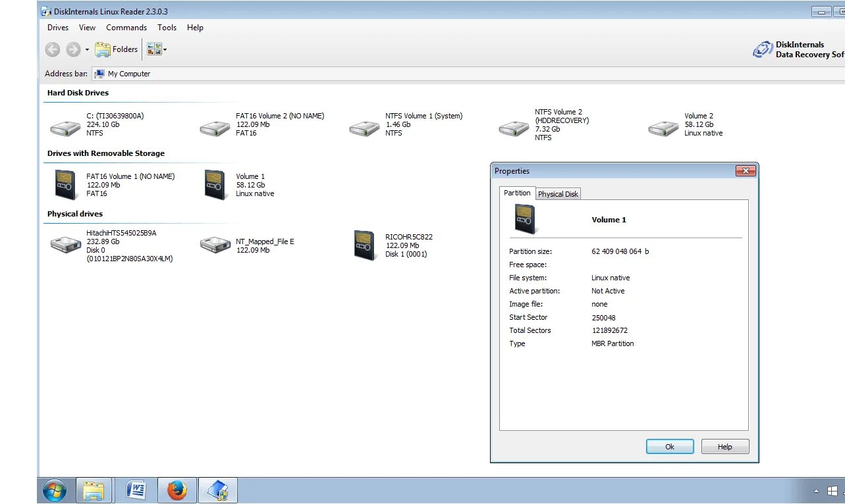This screenshot has height=504, width=845.
Task: Click the Physical drives section header
Action: (x=75, y=214)
